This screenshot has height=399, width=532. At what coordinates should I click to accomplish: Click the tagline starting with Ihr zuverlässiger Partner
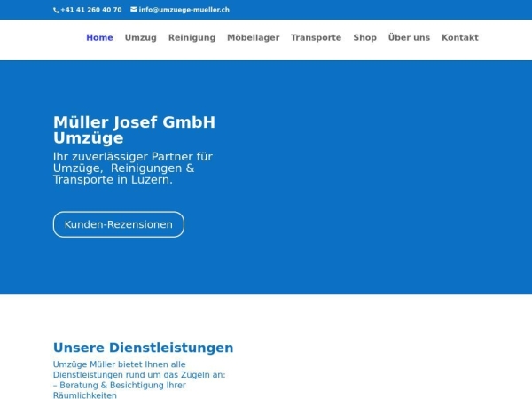coord(132,168)
